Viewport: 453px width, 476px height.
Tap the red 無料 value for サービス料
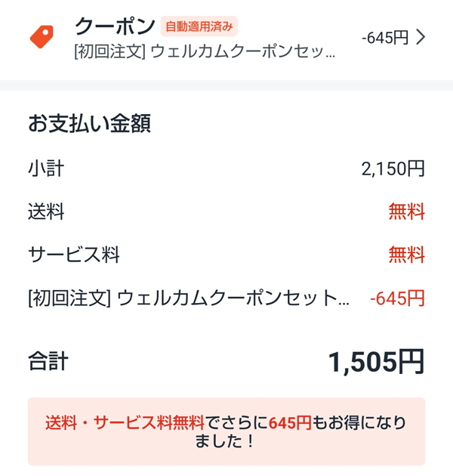pyautogui.click(x=406, y=255)
